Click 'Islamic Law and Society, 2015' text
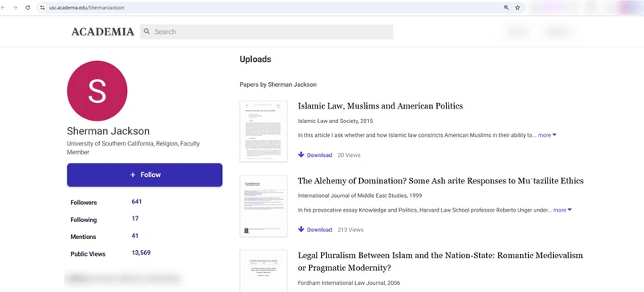The image size is (644, 292). 335,121
